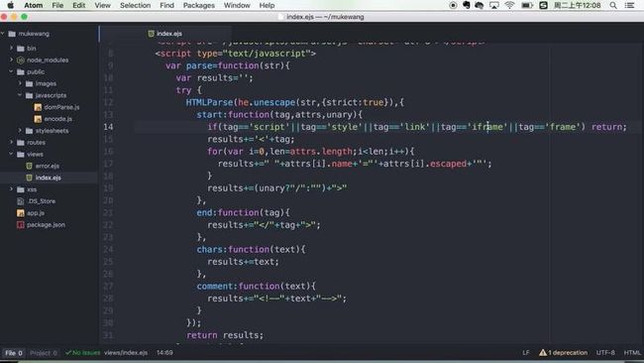Click the Sogou input method icon
The width and height of the screenshot is (644, 363).
(543, 5)
